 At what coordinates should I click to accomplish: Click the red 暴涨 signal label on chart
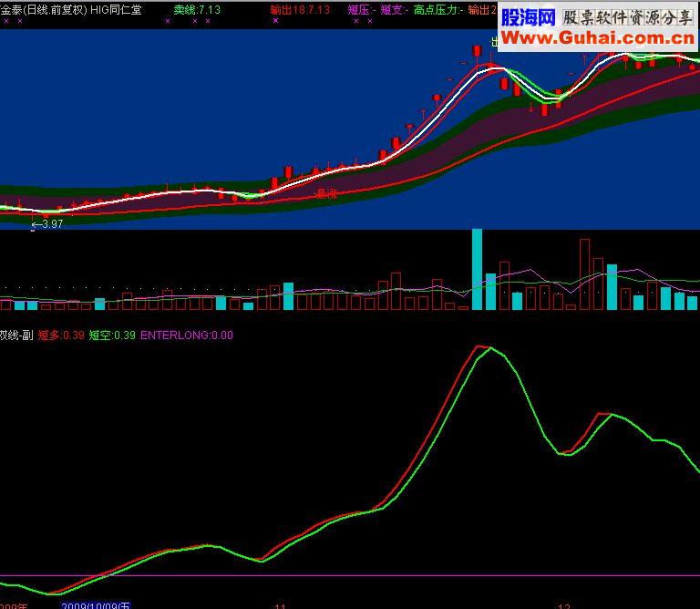326,194
